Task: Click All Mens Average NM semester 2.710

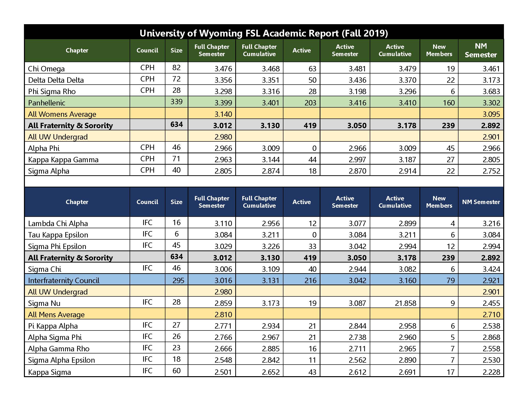Action: click(491, 315)
